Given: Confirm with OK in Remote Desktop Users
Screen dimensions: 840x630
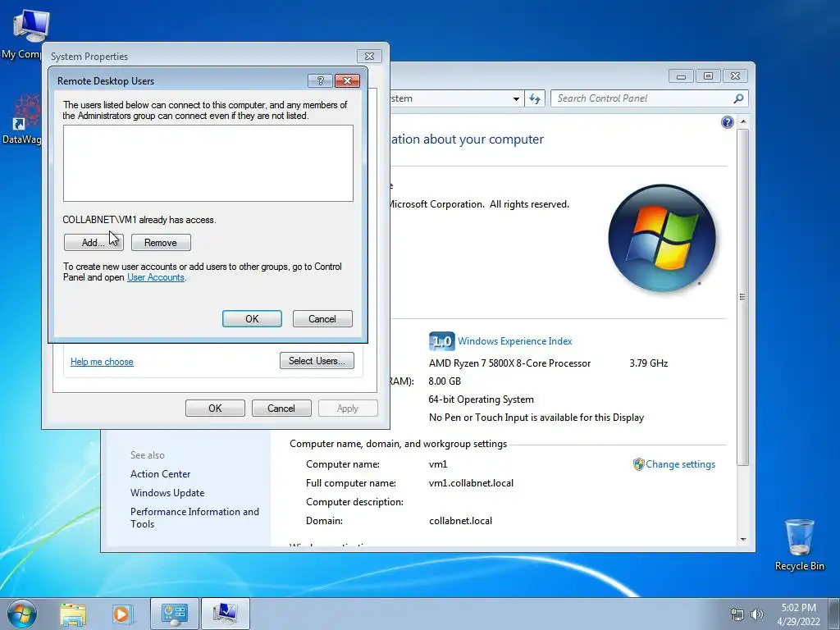Looking at the screenshot, I should coord(252,319).
